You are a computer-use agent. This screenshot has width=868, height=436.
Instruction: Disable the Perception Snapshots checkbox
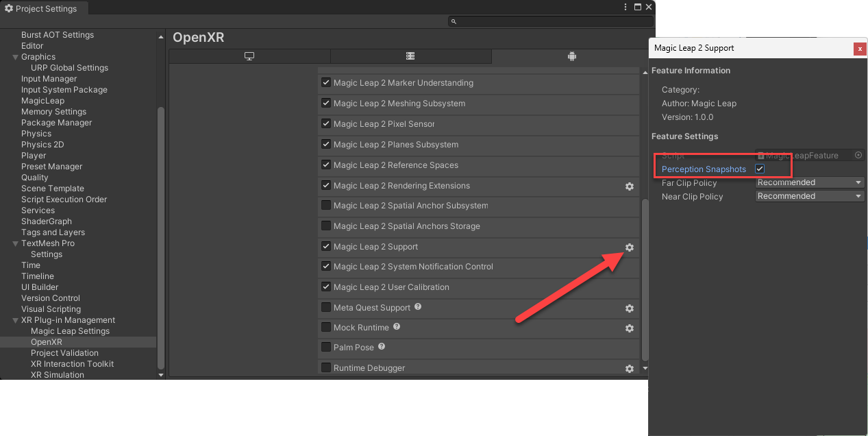click(x=760, y=169)
